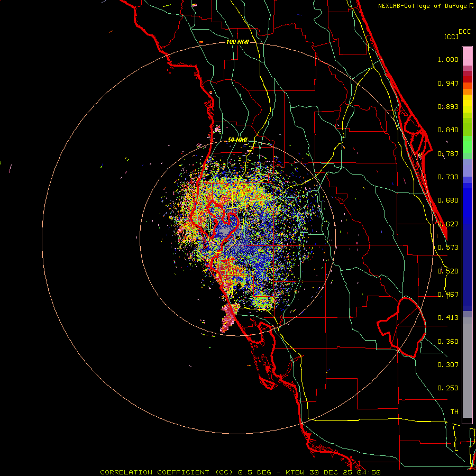
Task: Select the 0.787 value on the color scale
Action: point(448,153)
